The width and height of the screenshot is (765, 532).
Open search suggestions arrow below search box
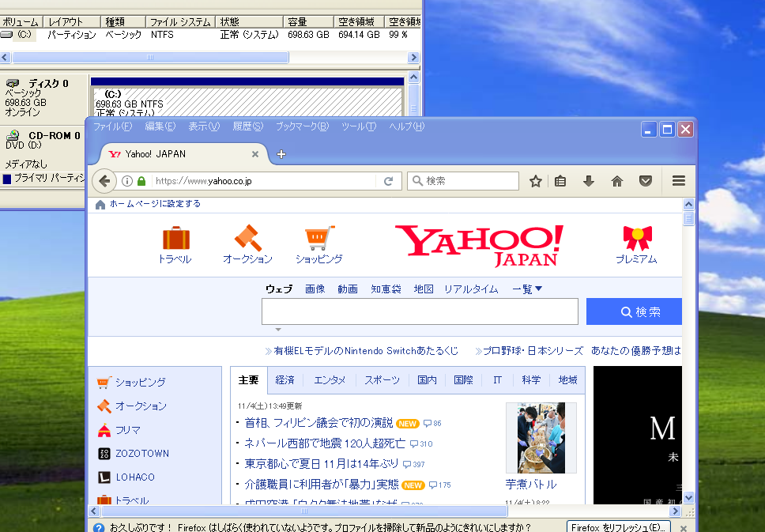tap(278, 330)
